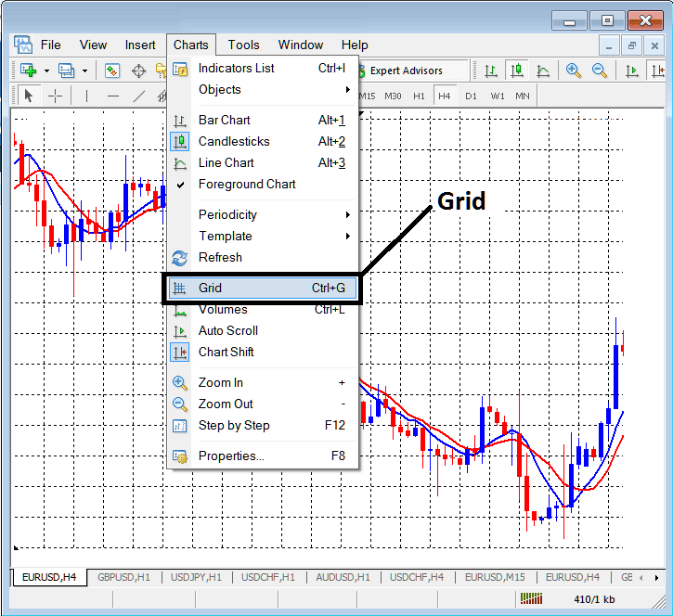Click the line chart toolbar icon
673x616 pixels.
[x=543, y=71]
